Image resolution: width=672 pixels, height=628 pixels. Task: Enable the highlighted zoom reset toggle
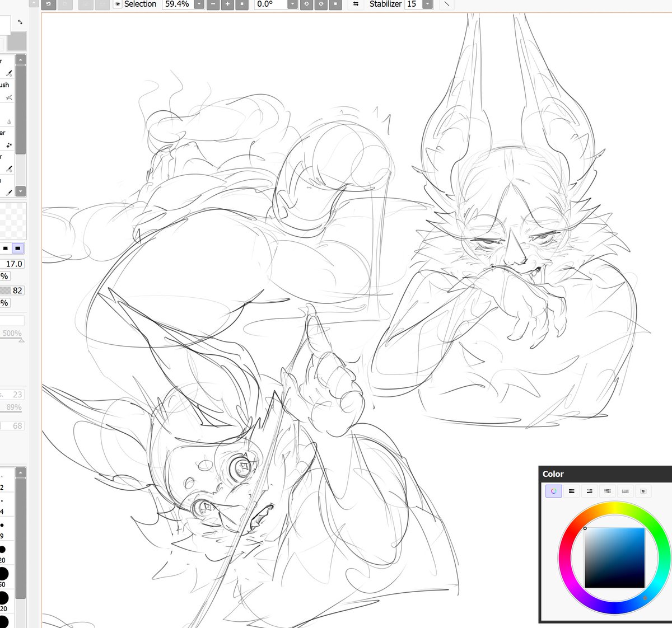243,4
